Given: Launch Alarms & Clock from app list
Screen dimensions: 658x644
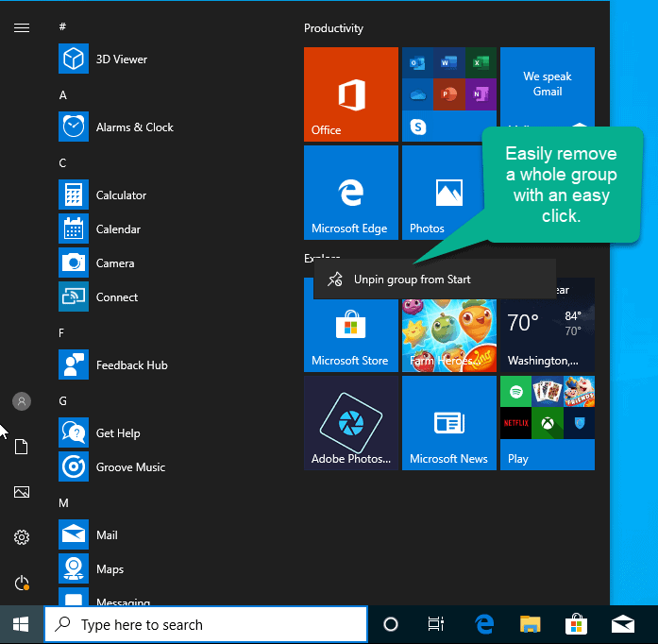Looking at the screenshot, I should pyautogui.click(x=116, y=127).
